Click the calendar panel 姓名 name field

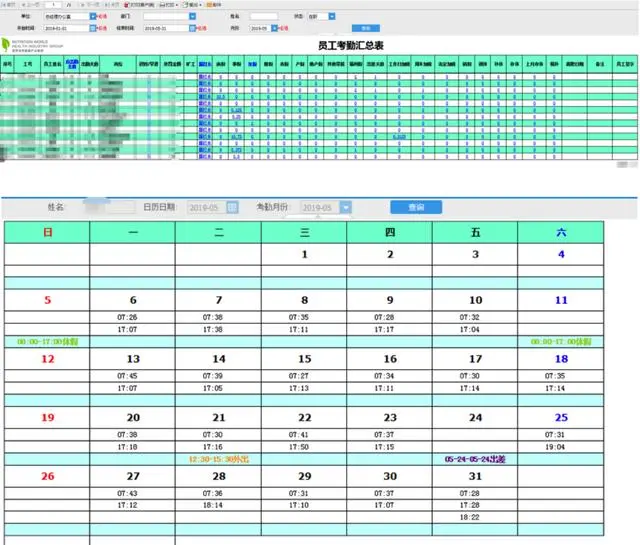109,207
